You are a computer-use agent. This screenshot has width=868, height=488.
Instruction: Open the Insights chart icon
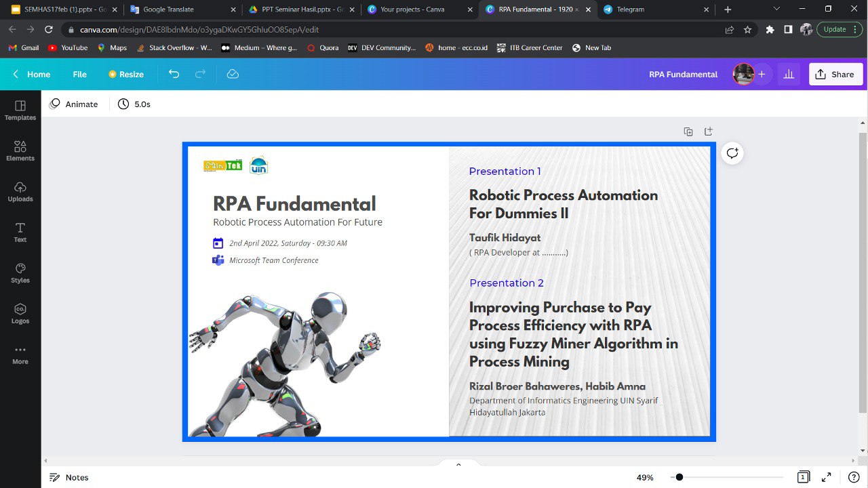click(x=789, y=74)
